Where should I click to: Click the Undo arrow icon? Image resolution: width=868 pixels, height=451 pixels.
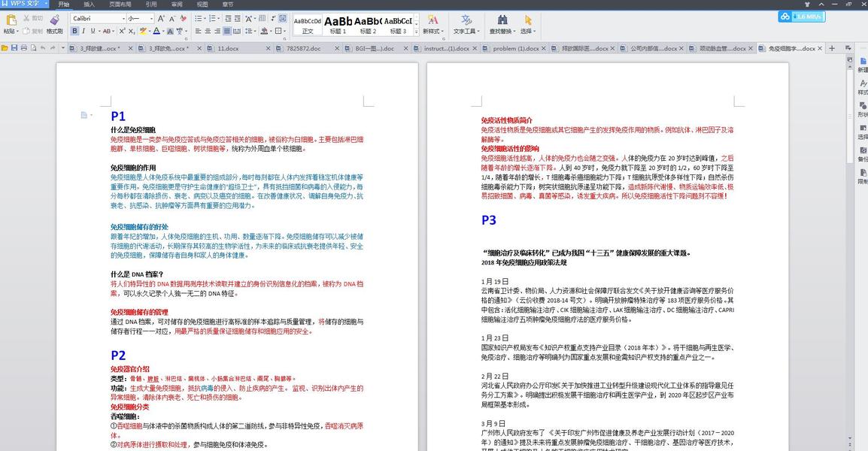(x=43, y=48)
